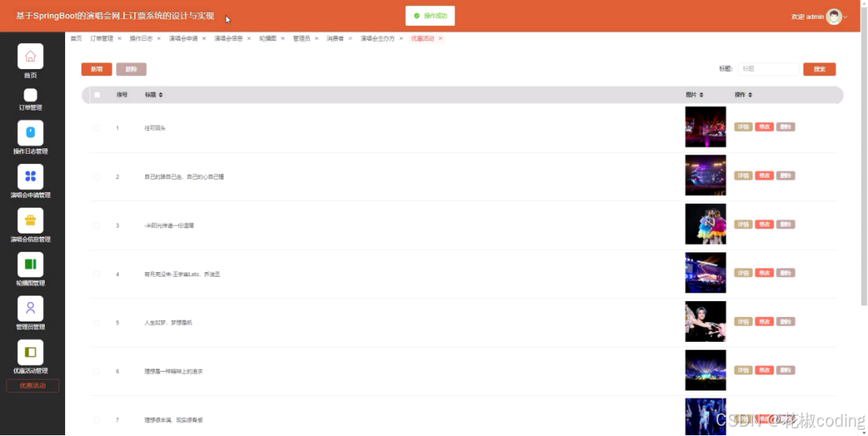Open the 首页 home icon in sidebar

[31, 56]
